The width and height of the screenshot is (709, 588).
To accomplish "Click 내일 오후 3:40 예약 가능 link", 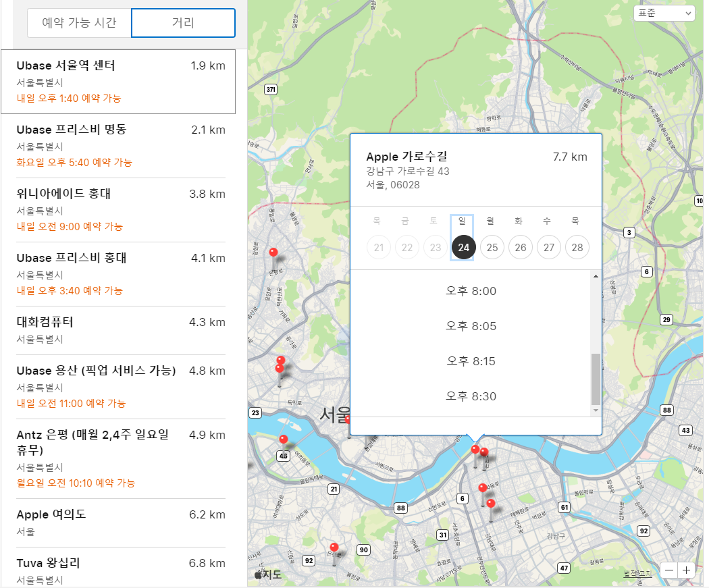I will pos(70,290).
